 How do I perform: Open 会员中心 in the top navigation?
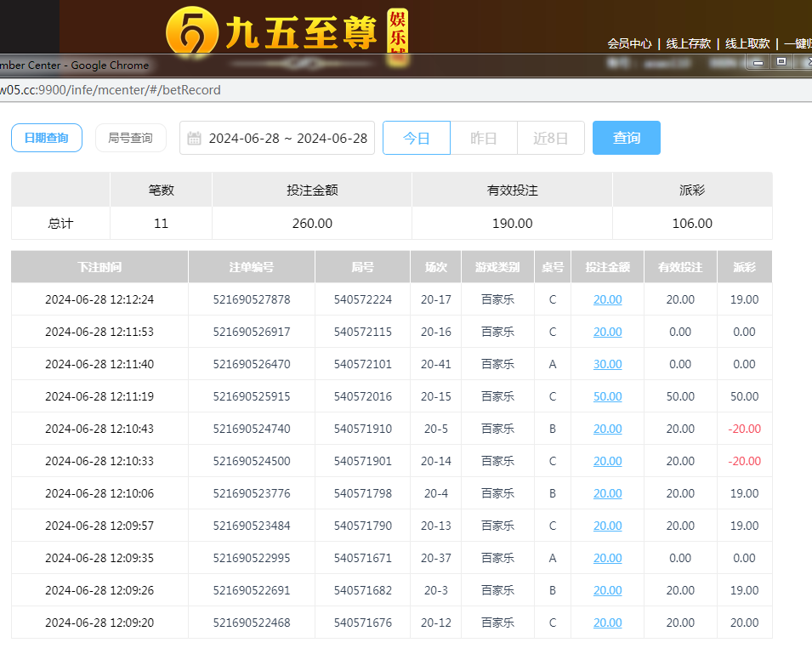pos(629,43)
